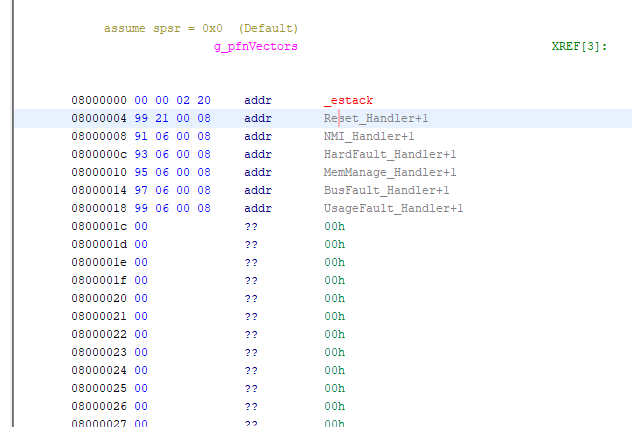Go to the HardFault_Handler+1 reference
The image size is (632, 427).
(389, 155)
